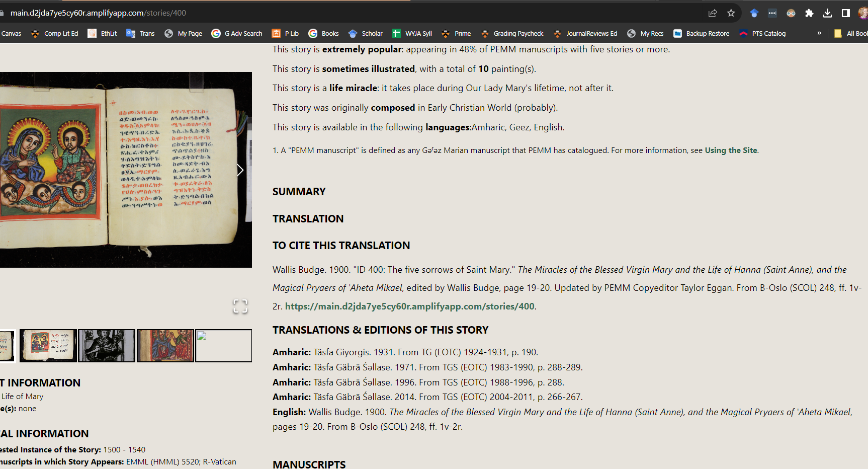Click the carousel next arrow on the image
The height and width of the screenshot is (469, 868).
click(240, 170)
